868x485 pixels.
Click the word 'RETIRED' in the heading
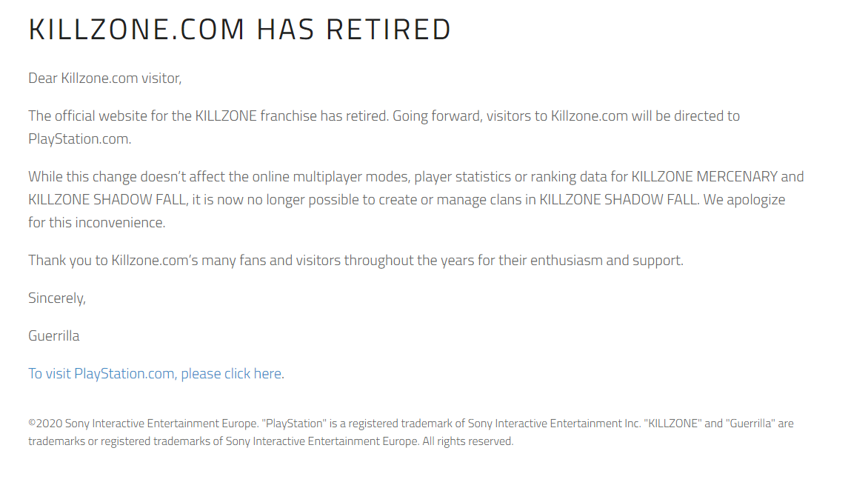tap(389, 30)
